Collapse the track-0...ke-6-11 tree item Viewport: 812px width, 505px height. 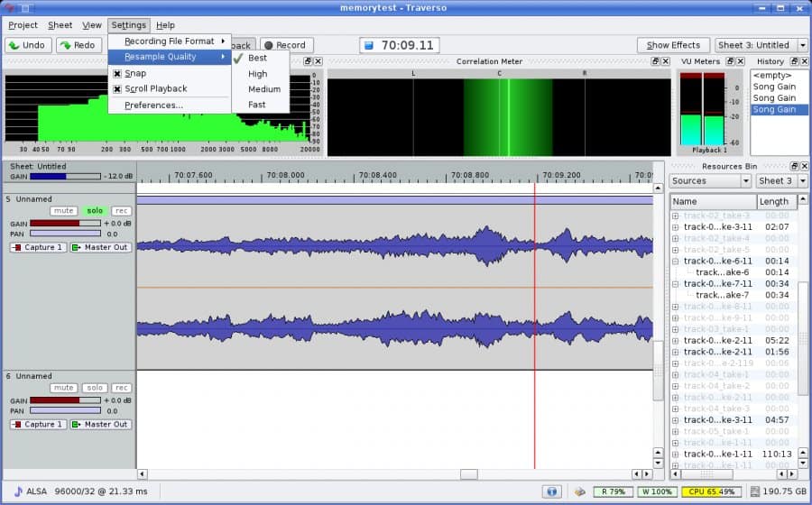coord(676,261)
